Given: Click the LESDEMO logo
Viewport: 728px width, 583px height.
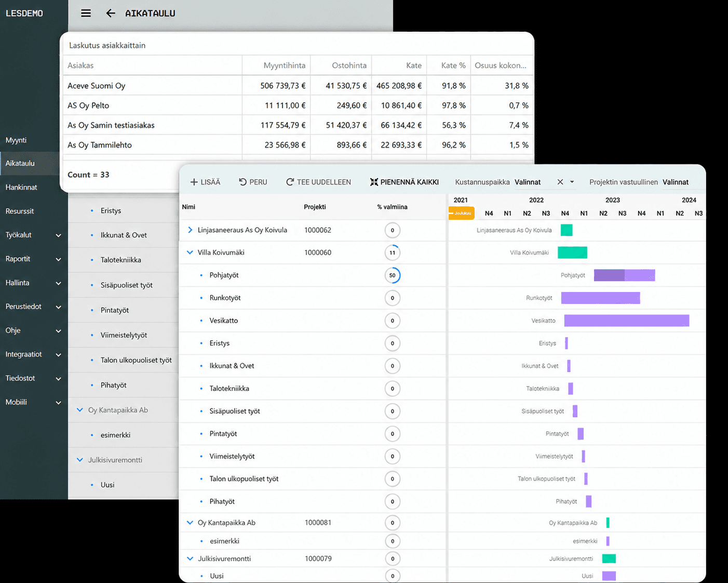Looking at the screenshot, I should click(x=24, y=14).
